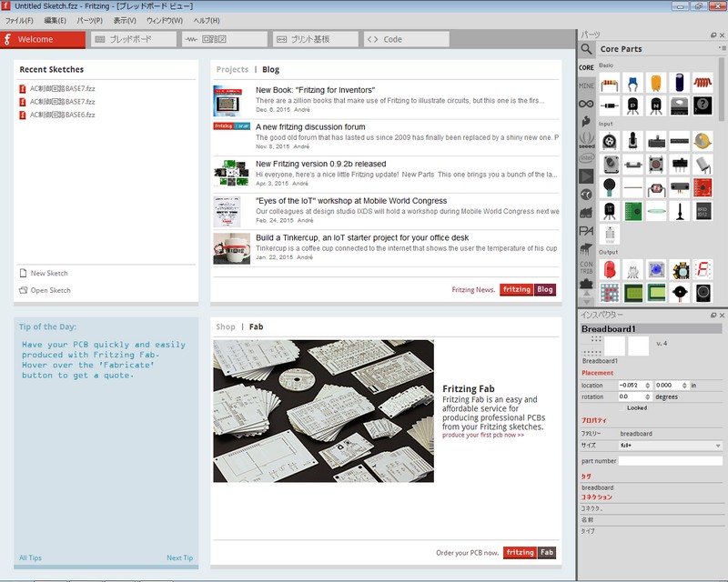Image resolution: width=728 pixels, height=582 pixels.
Task: Toggle the Locked checkbox
Action: [623, 408]
